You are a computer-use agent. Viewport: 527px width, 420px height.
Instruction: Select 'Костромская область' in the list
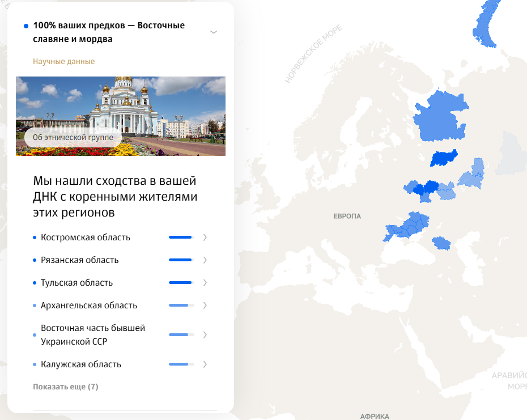[x=85, y=237]
